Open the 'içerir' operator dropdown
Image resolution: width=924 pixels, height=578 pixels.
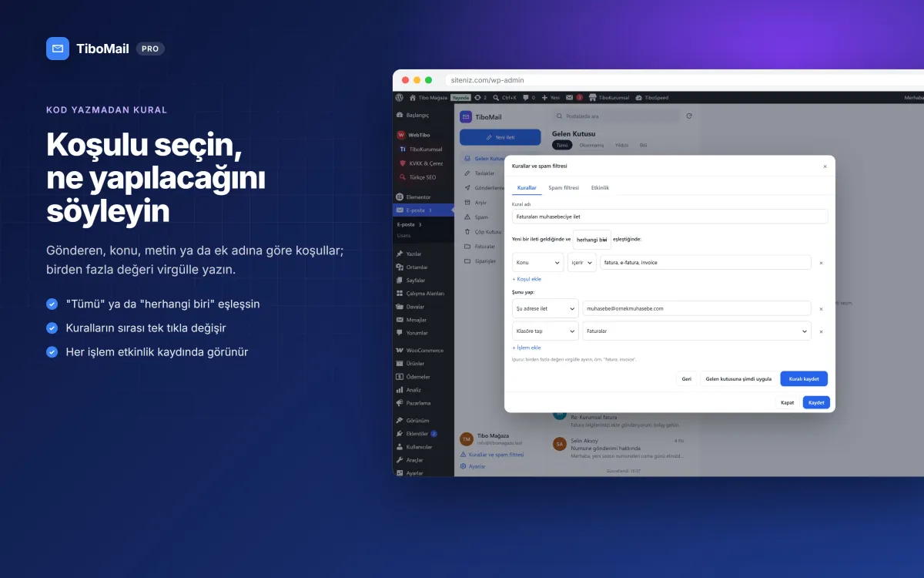pos(582,263)
